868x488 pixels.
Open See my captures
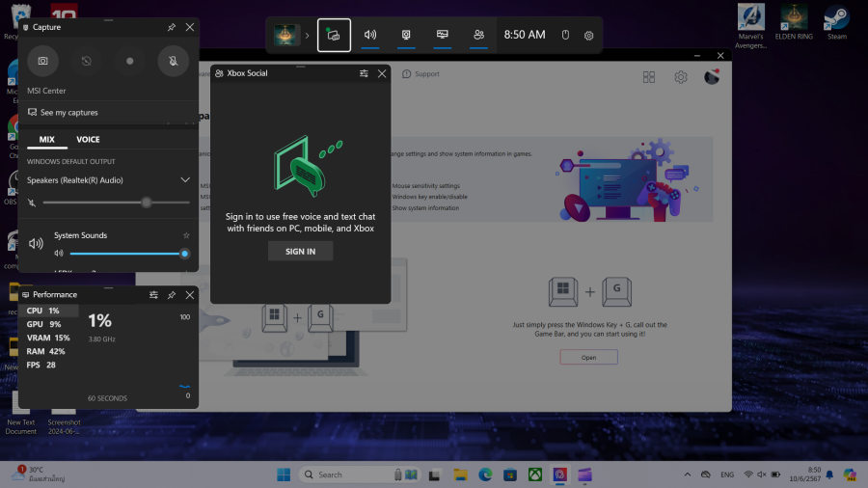click(68, 113)
